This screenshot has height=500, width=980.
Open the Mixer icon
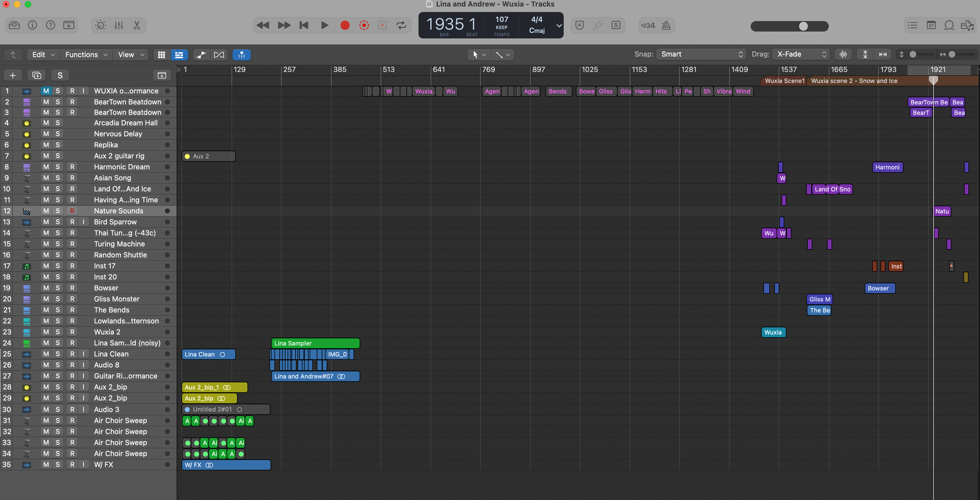pyautogui.click(x=119, y=25)
